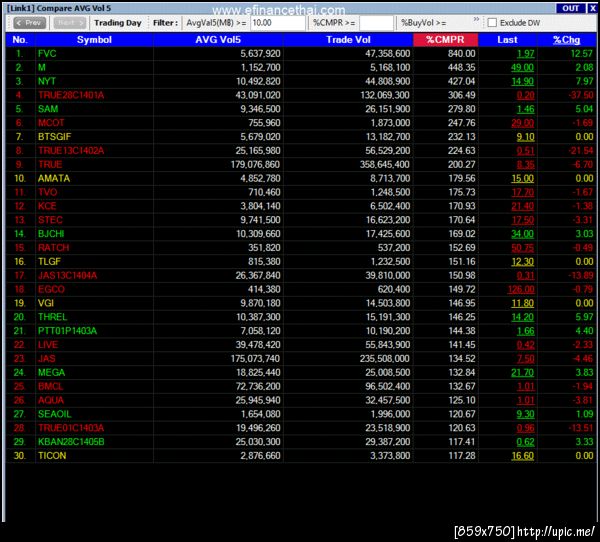The image size is (600, 542).
Task: Select the PTT01P1403A symbol
Action: click(x=67, y=331)
